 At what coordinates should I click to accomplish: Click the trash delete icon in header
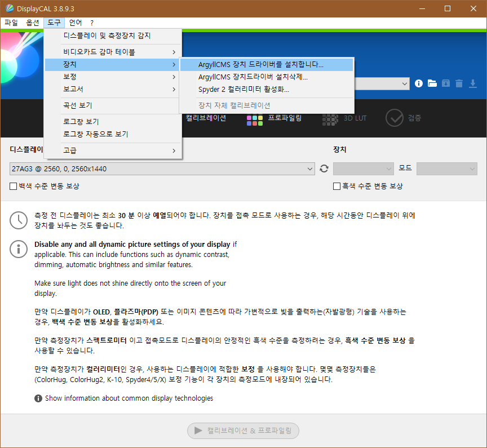coord(459,83)
